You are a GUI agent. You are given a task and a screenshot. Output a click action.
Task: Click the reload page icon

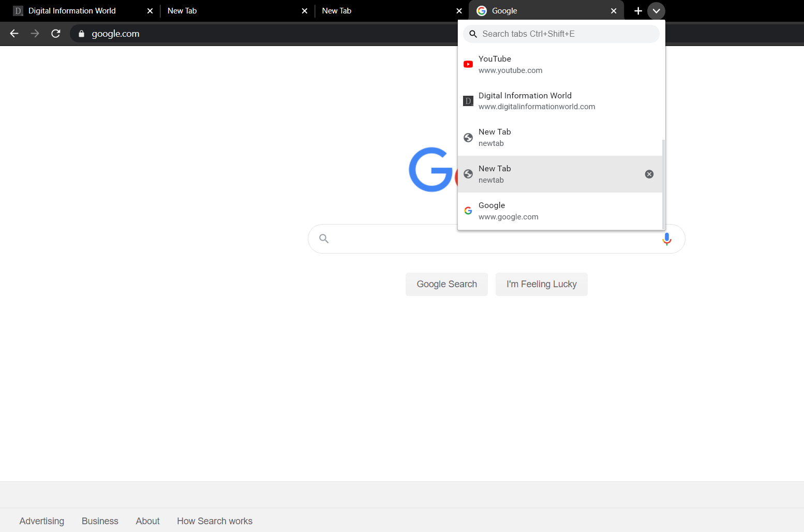click(x=55, y=33)
